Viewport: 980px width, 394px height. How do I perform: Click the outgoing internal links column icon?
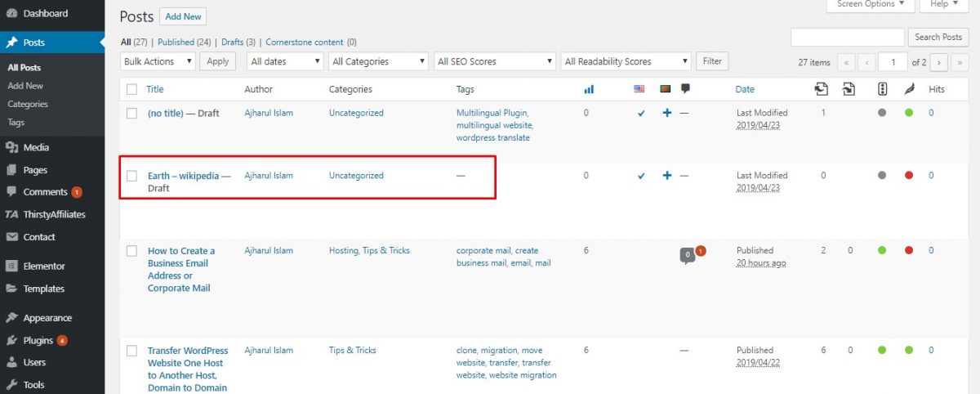(x=822, y=89)
